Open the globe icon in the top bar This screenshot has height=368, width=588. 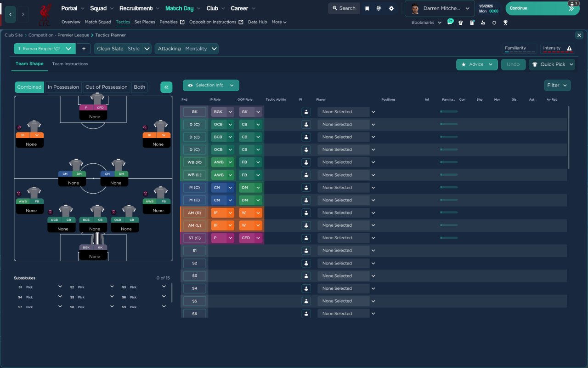pyautogui.click(x=379, y=8)
